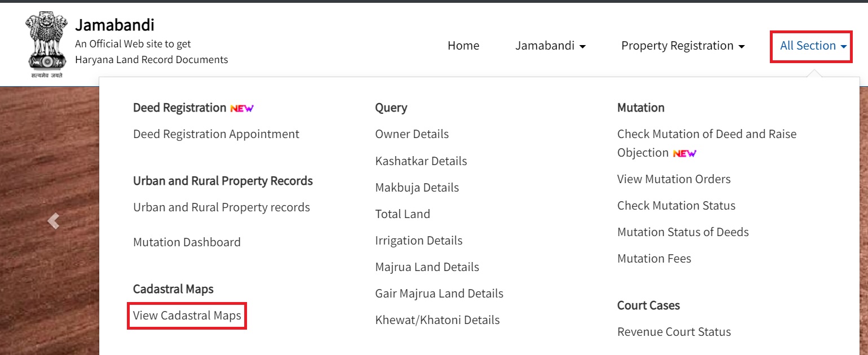This screenshot has height=355, width=868.
Task: Open View Cadastral Maps
Action: 186,316
